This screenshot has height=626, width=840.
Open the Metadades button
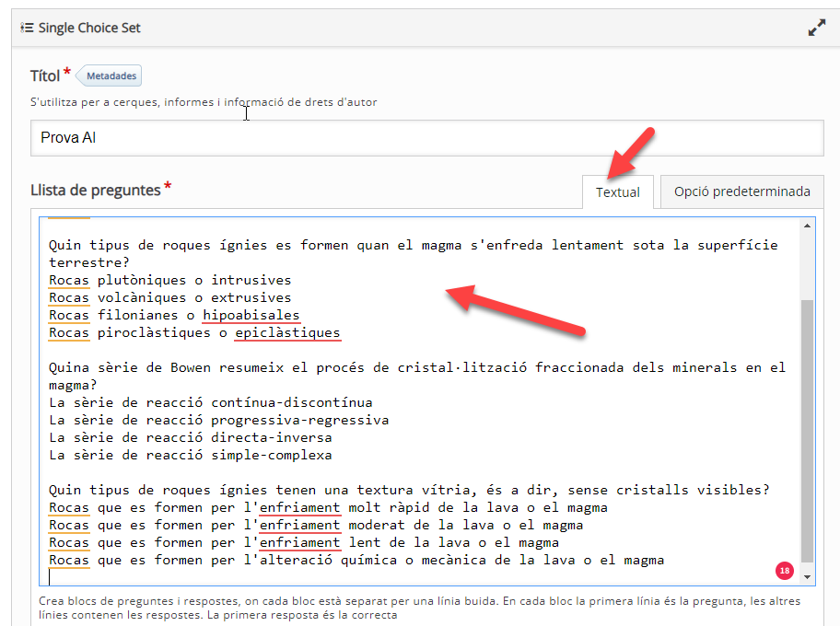tap(111, 75)
